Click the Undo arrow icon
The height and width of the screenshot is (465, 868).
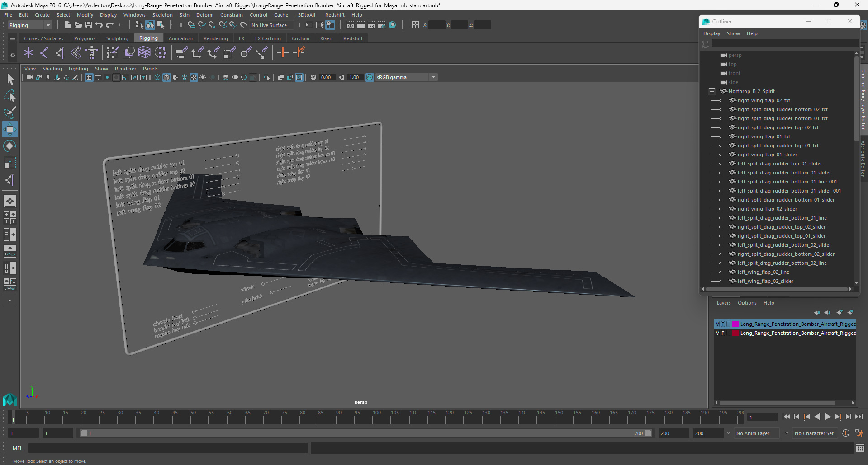point(99,25)
